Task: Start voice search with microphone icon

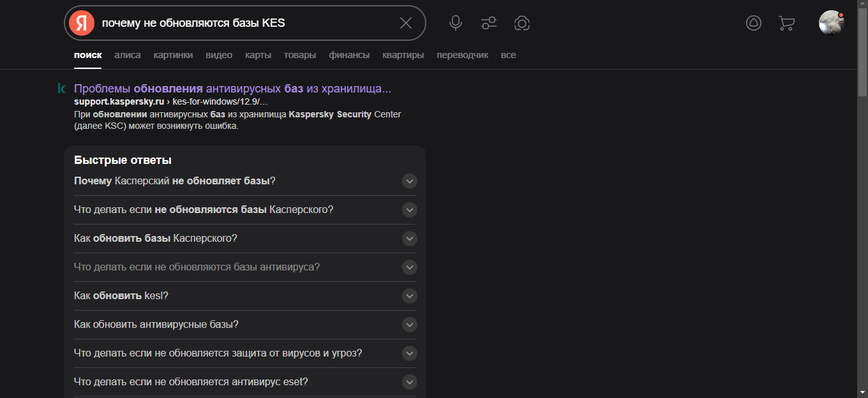Action: [x=456, y=23]
